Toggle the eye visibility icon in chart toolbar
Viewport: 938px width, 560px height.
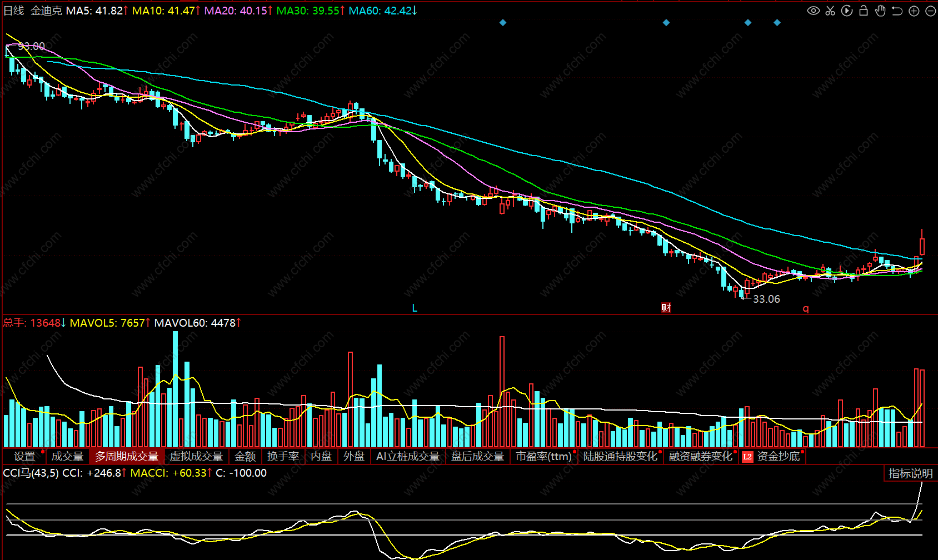814,11
